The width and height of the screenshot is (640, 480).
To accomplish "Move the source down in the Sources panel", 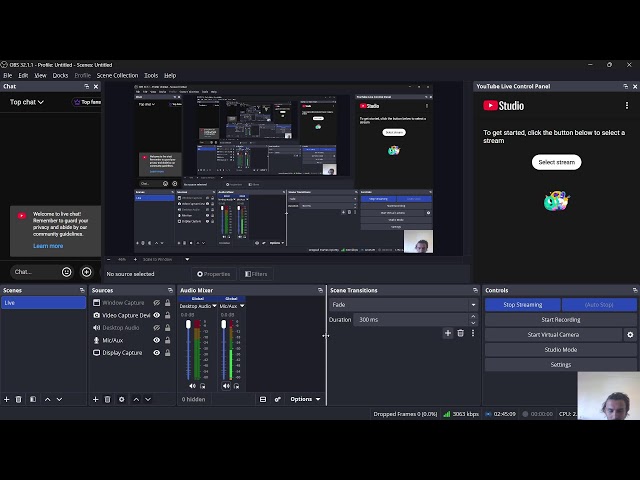I will (x=148, y=399).
